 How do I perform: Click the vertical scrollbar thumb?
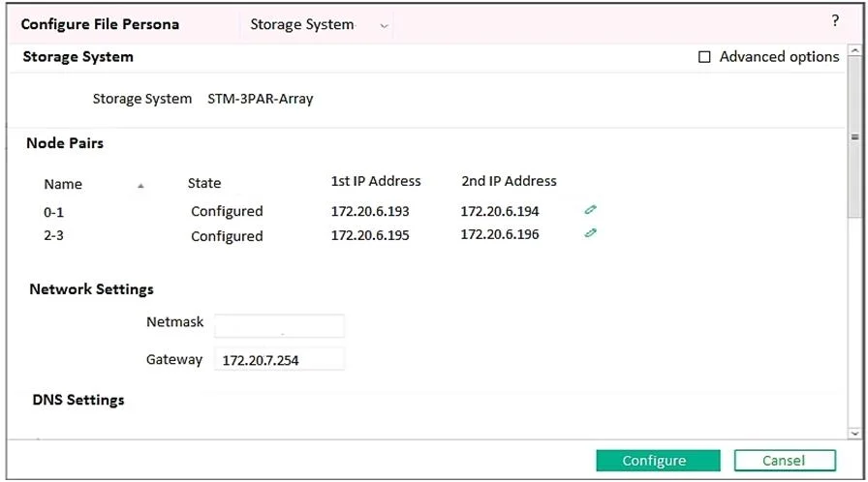pyautogui.click(x=854, y=136)
